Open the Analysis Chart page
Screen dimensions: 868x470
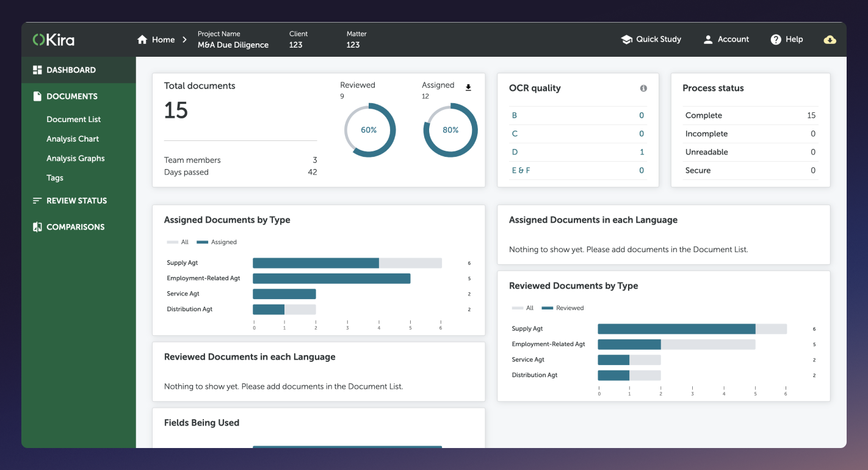point(73,139)
